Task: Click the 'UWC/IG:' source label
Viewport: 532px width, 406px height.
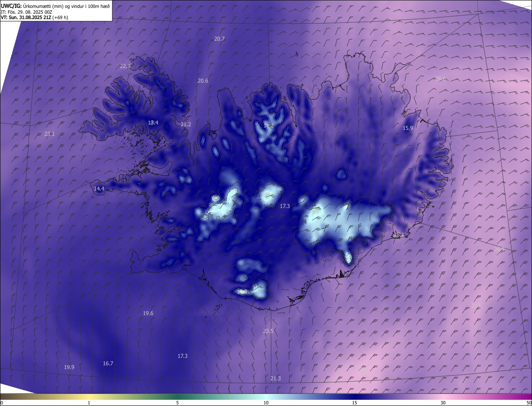Action: tap(11, 6)
